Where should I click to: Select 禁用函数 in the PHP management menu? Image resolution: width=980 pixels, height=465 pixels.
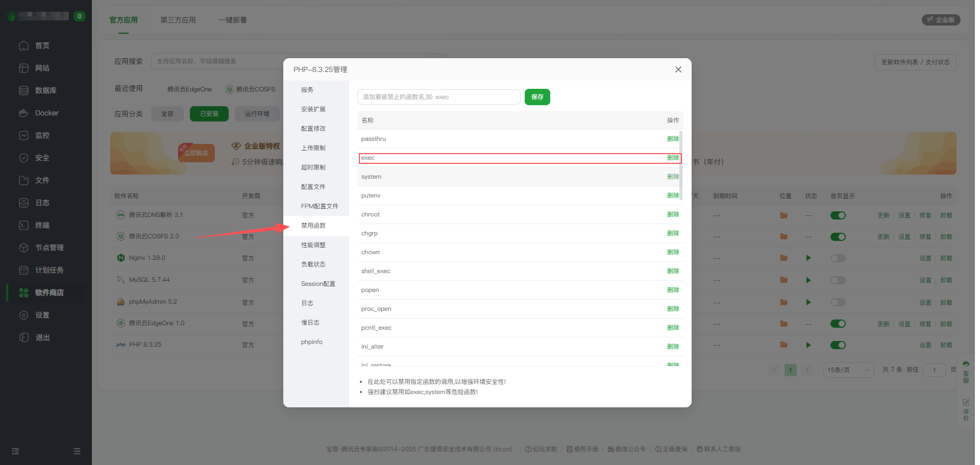click(x=313, y=226)
